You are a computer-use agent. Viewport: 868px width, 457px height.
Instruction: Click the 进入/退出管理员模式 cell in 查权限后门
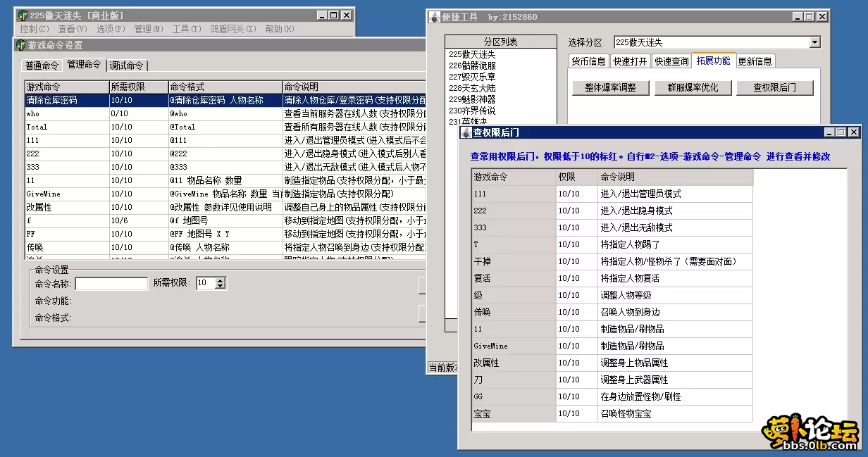(x=675, y=194)
